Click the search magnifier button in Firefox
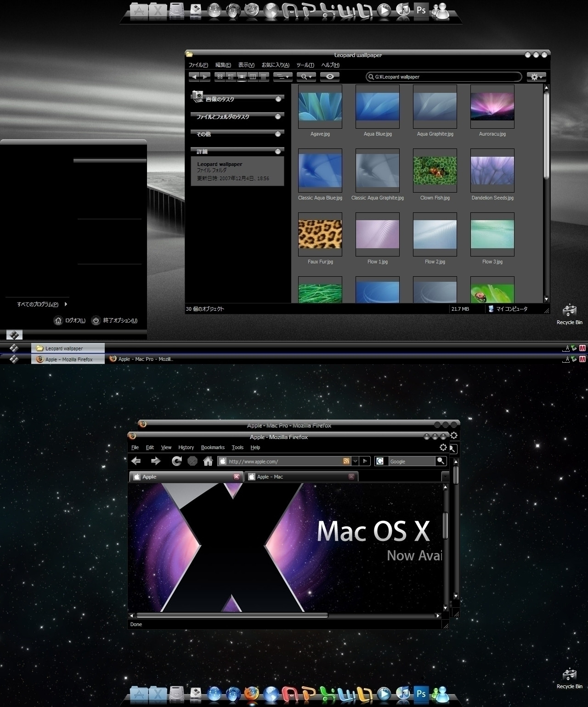The image size is (588, 707). click(x=441, y=461)
